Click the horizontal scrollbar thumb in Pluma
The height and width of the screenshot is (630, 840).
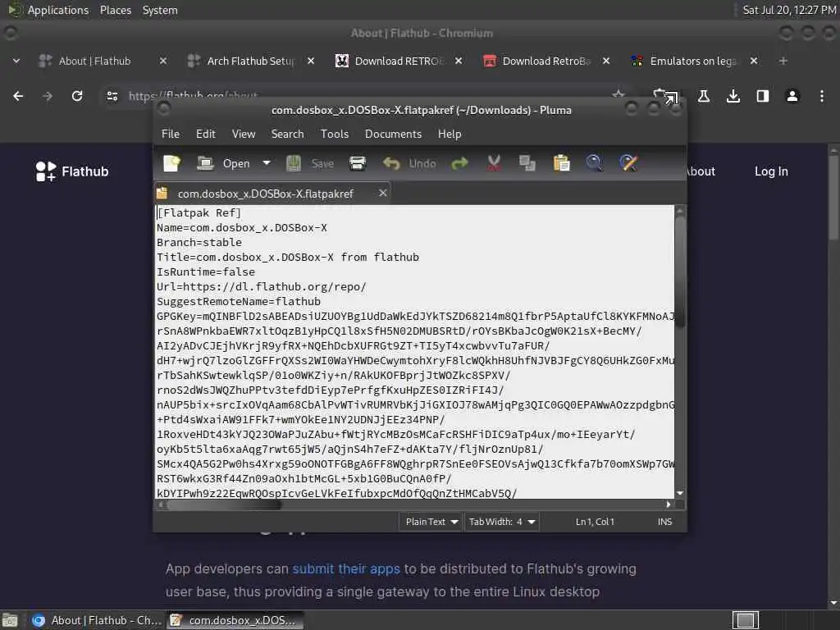pos(224,504)
